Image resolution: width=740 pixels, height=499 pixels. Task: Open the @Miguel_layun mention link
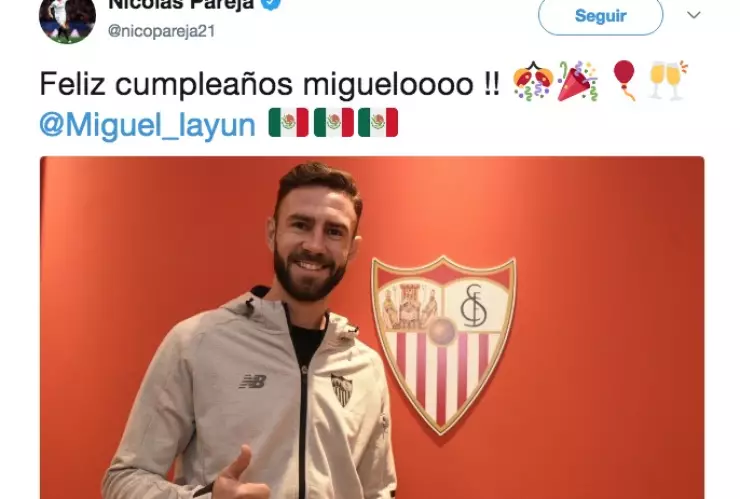coord(148,125)
